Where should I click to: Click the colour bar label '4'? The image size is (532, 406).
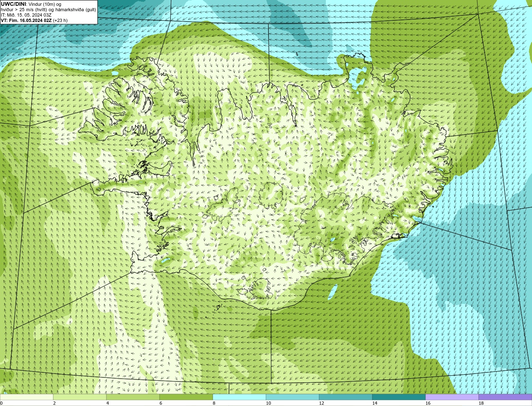point(108,403)
